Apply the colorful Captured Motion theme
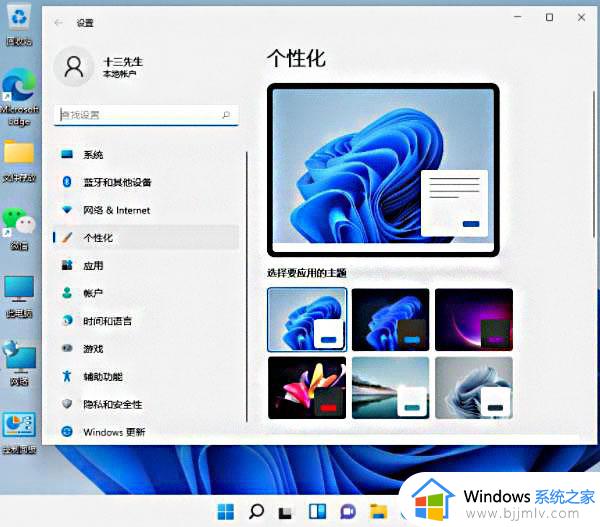The image size is (600, 527). pos(307,388)
